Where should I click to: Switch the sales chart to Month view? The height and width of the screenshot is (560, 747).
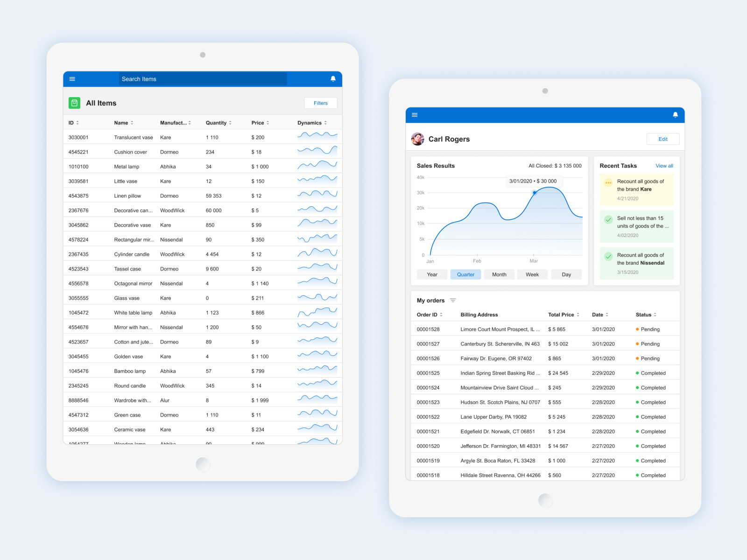click(x=499, y=274)
